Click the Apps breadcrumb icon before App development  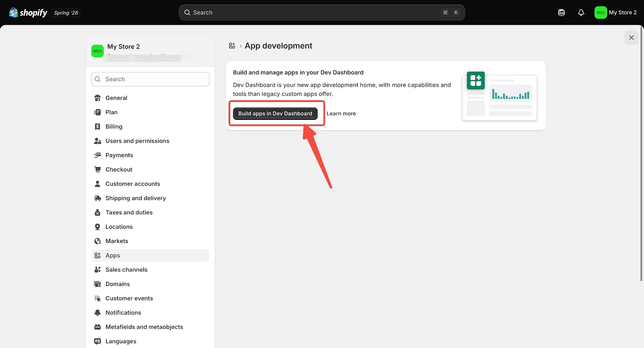click(x=232, y=46)
